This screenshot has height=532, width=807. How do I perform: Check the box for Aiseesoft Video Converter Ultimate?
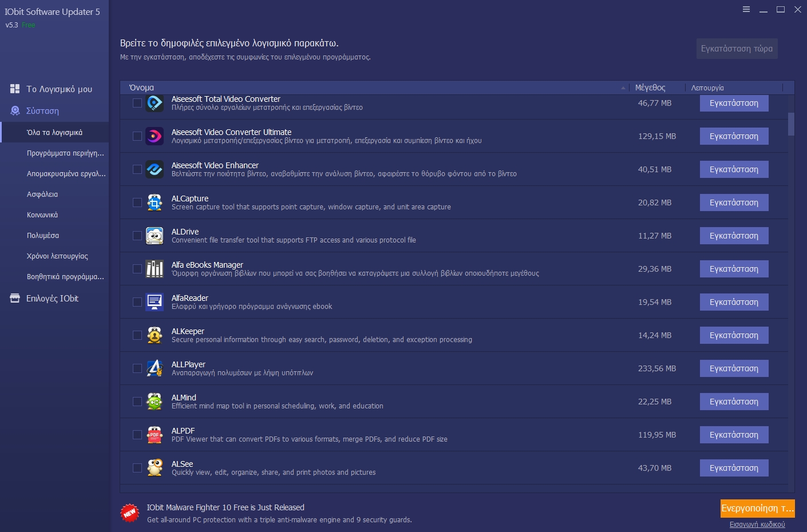[x=137, y=136]
